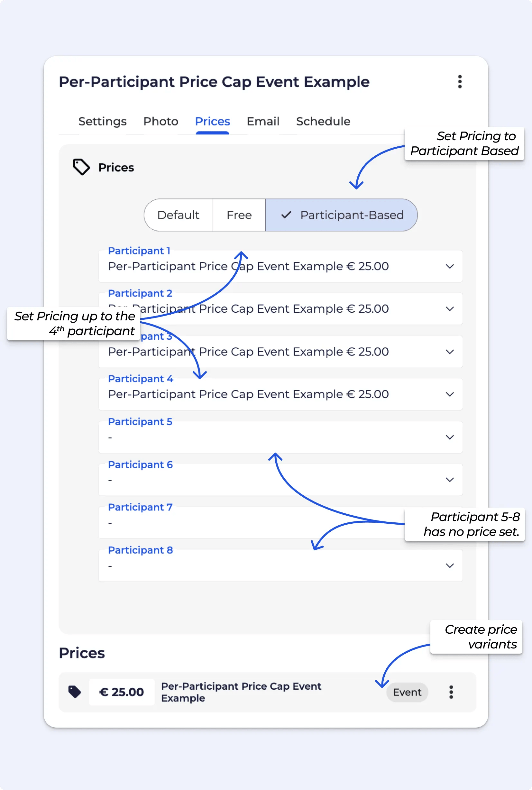
Task: Expand the Participant 1 price dropdown
Action: [449, 266]
